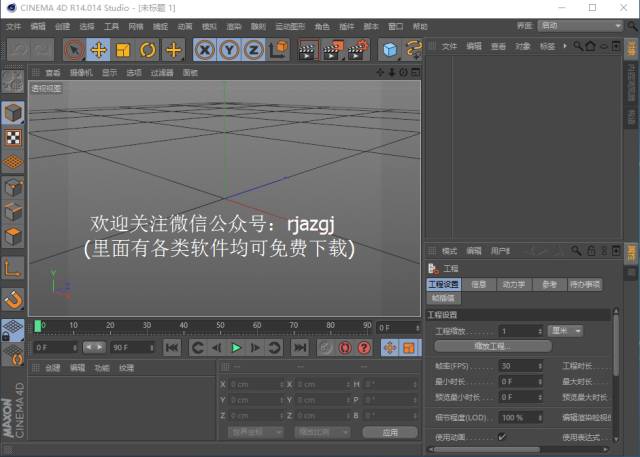Screen dimensions: 640x457
Task: Switch to the 动力学 tab
Action: coord(512,284)
